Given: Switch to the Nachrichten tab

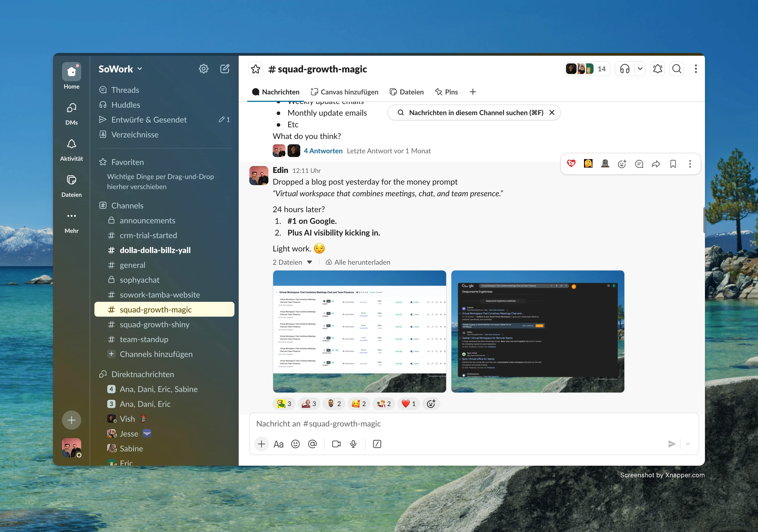Looking at the screenshot, I should [x=276, y=92].
